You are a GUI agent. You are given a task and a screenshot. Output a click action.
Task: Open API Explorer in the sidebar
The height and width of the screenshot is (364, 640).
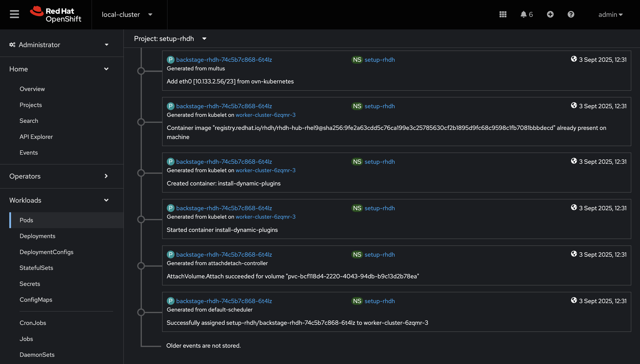click(36, 137)
